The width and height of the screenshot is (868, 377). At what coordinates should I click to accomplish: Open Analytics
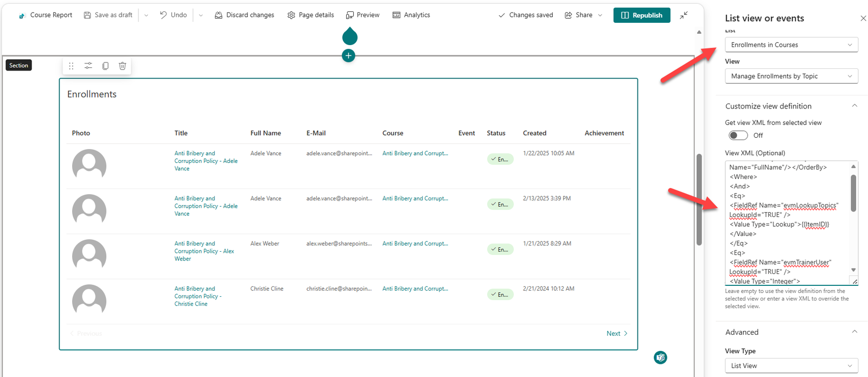point(411,15)
